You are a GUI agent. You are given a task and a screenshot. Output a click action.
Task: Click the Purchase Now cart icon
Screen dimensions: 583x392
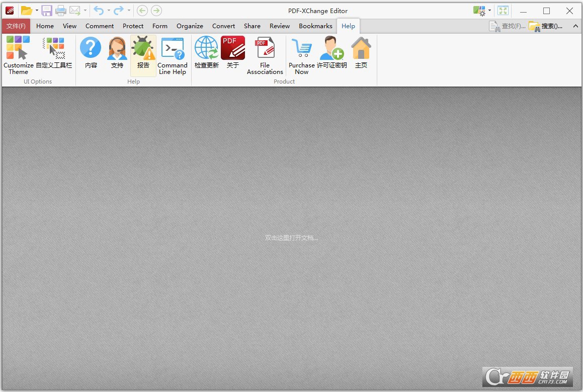301,55
